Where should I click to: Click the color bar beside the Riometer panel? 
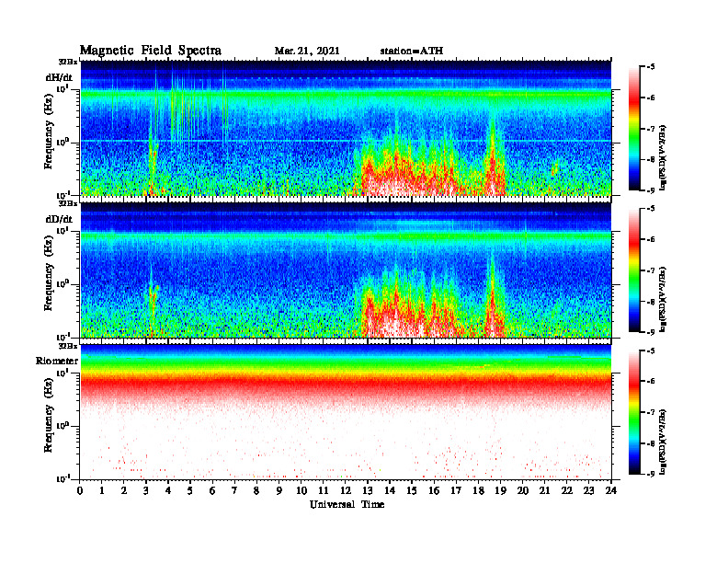634,412
